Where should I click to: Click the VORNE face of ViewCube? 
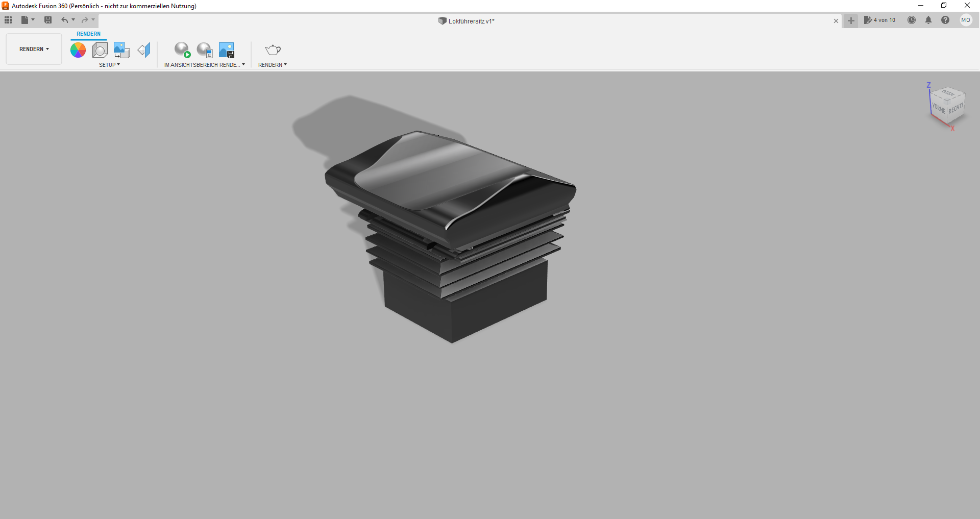click(939, 108)
